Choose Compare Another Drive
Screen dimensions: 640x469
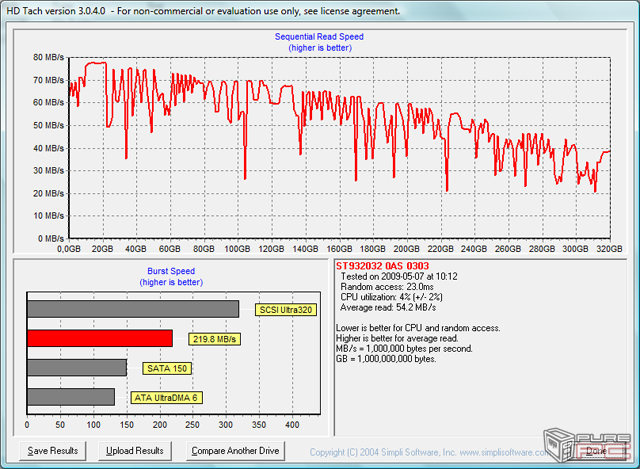point(236,451)
